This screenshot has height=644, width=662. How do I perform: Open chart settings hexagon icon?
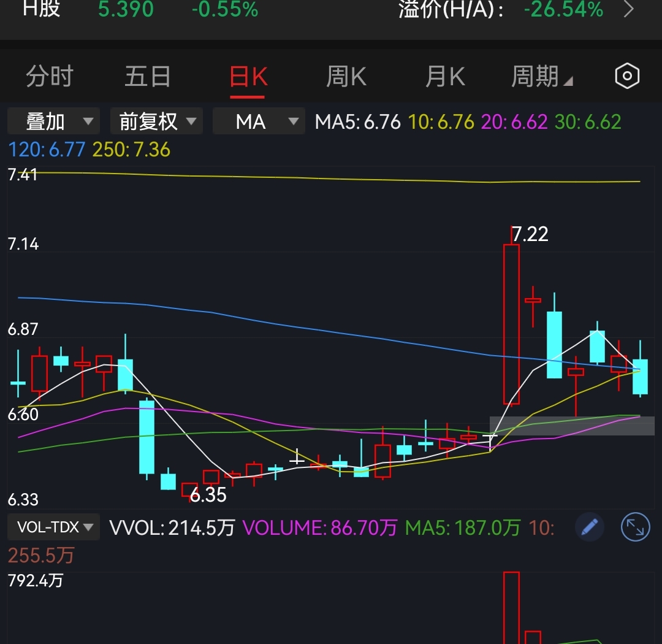click(x=627, y=76)
